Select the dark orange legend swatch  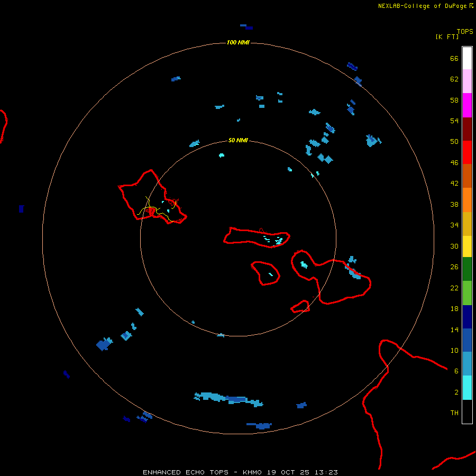pyautogui.click(x=467, y=176)
